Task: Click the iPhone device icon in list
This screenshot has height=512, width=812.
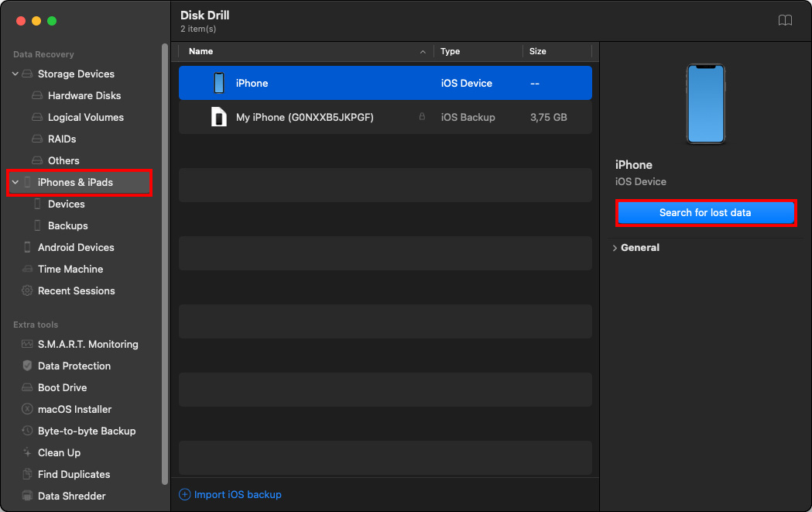Action: (x=219, y=83)
